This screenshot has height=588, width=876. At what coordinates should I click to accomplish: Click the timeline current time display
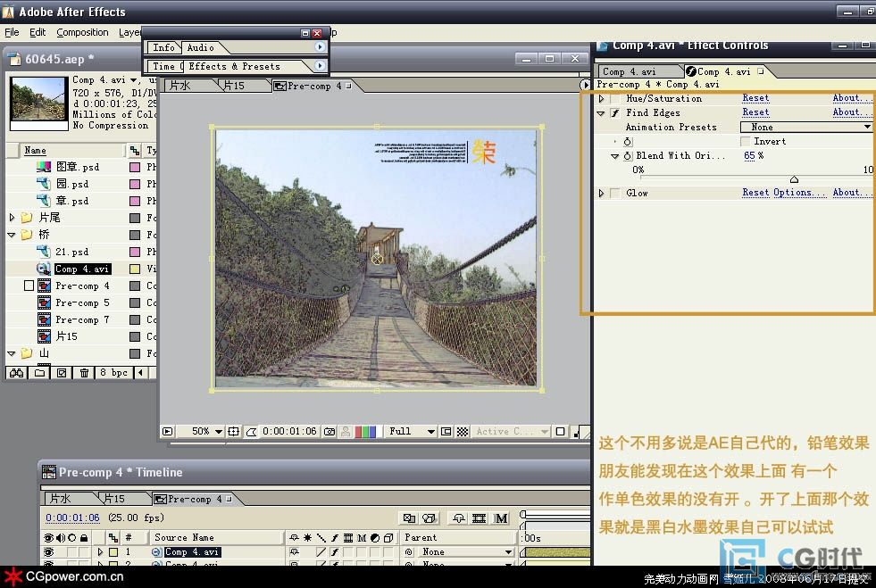pos(72,518)
